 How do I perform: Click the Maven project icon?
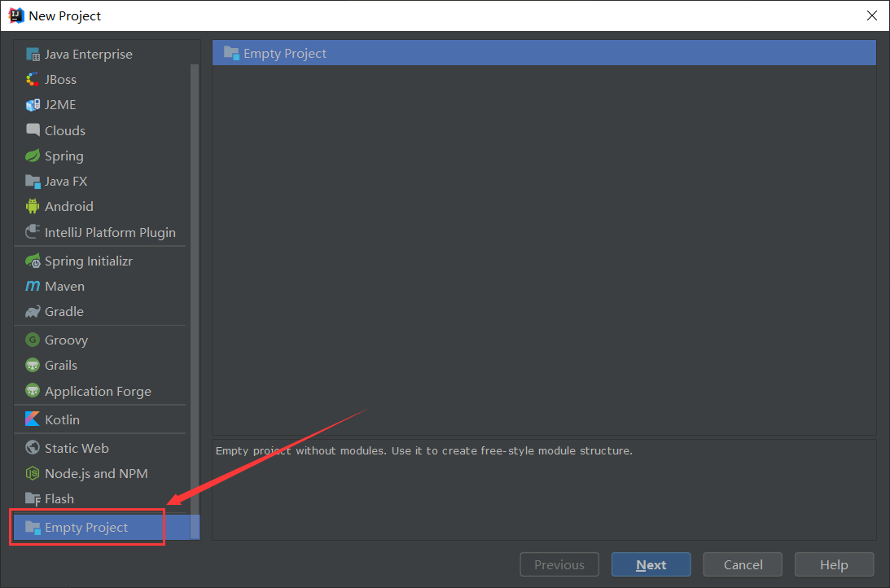click(x=33, y=287)
